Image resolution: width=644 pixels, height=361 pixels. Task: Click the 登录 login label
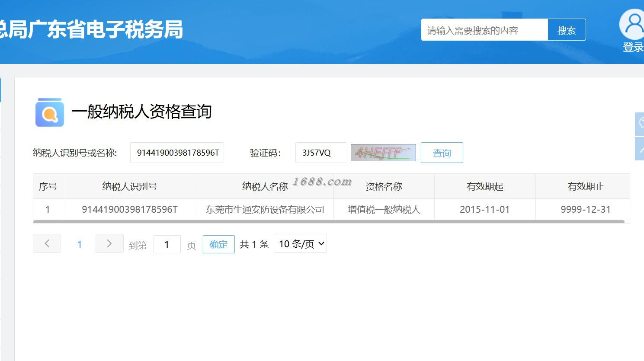tap(633, 47)
